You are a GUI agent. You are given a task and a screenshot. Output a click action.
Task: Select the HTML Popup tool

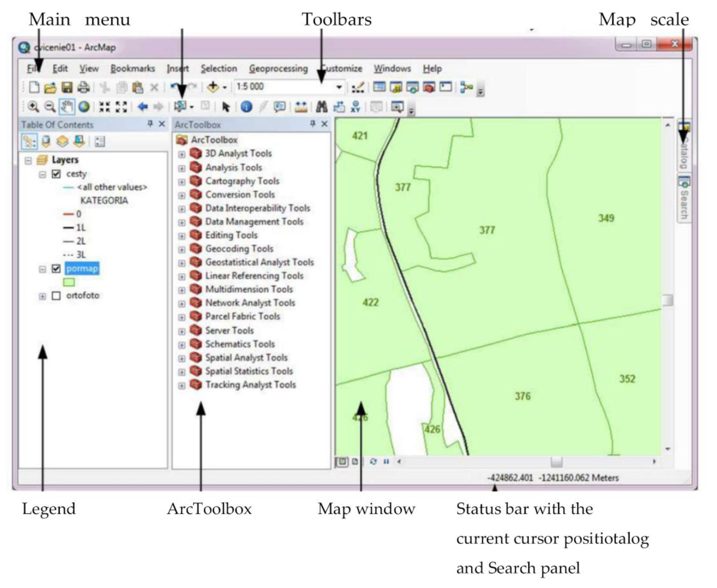point(280,107)
